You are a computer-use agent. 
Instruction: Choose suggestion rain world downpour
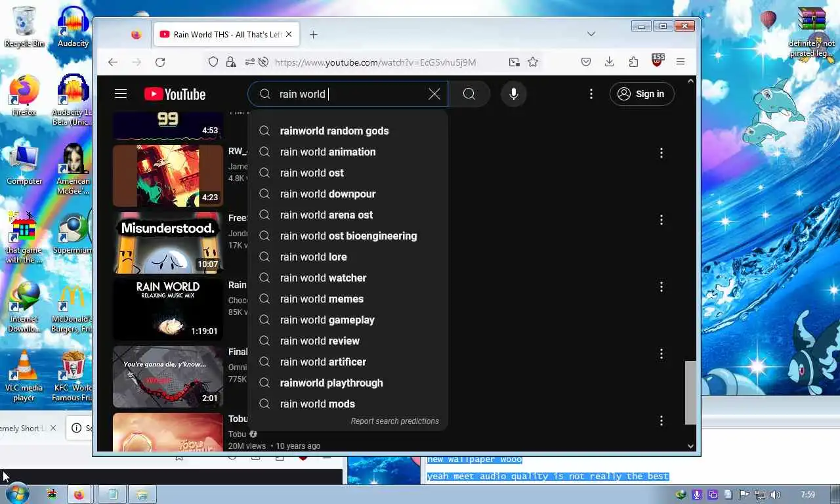pos(348,194)
